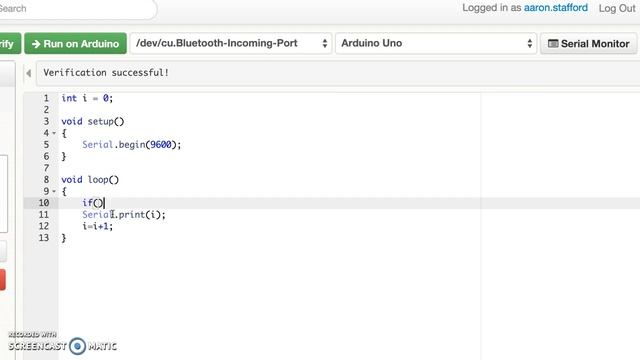
Task: Open the Arduino Uno board dropdown
Action: [x=436, y=43]
